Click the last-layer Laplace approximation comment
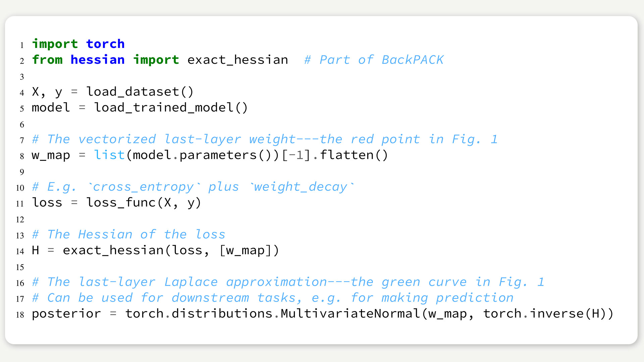Viewport: 644px width, 362px height. pos(288,282)
